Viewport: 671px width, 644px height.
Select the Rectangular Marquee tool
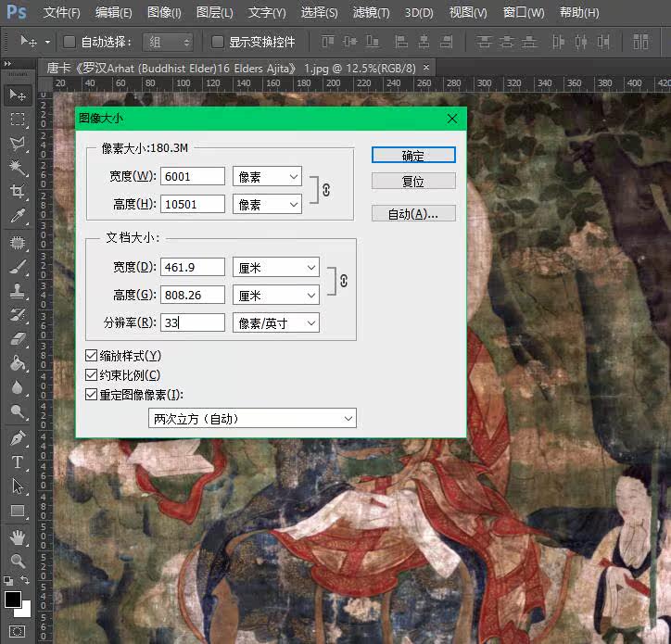pos(17,119)
